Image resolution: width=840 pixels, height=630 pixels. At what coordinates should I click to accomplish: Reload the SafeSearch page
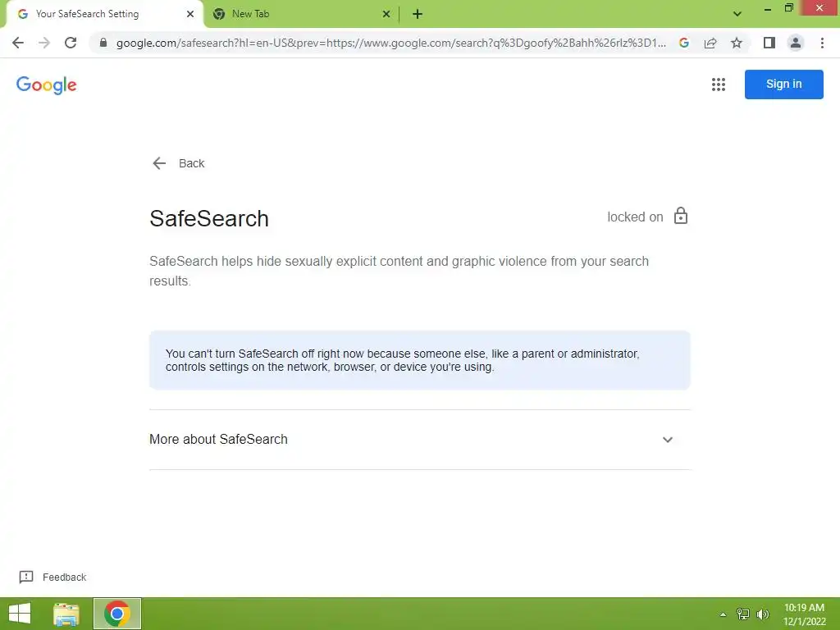(71, 43)
